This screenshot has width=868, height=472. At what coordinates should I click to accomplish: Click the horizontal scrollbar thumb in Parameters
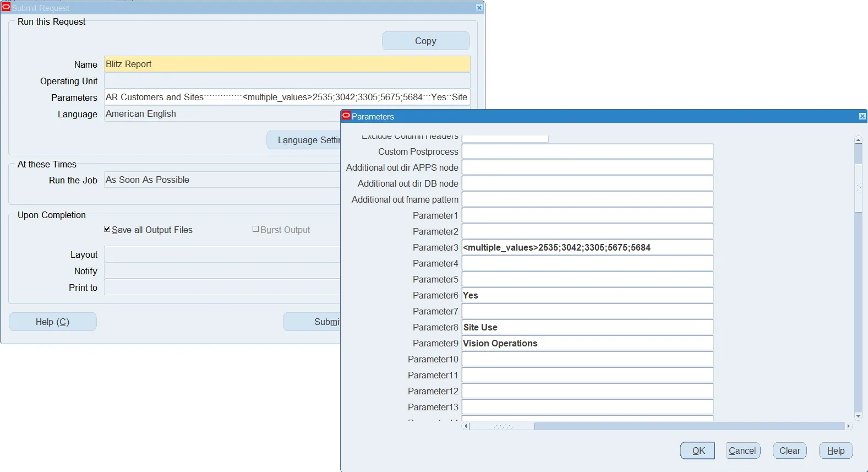502,426
